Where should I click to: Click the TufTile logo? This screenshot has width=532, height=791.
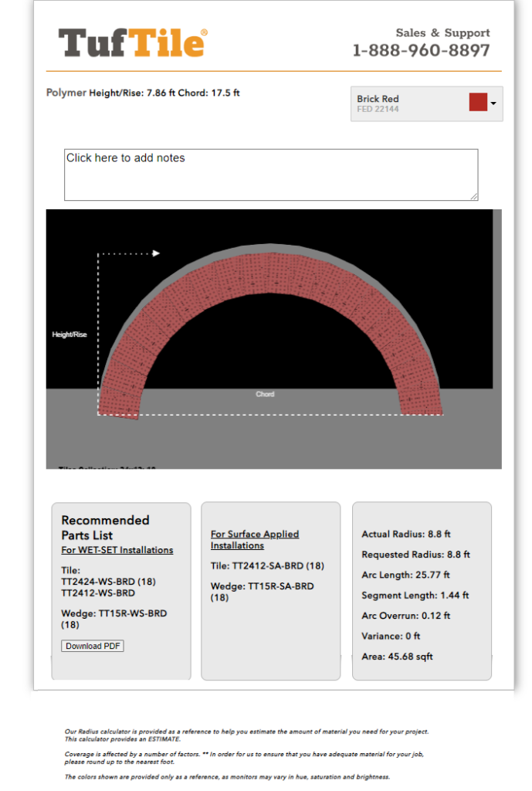(x=132, y=43)
